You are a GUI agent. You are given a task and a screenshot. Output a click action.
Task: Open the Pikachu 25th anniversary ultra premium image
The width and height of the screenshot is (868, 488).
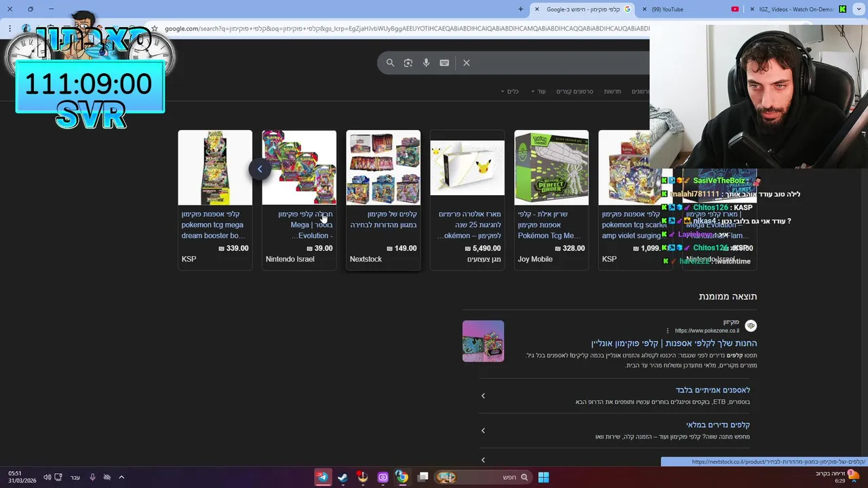[x=467, y=167]
